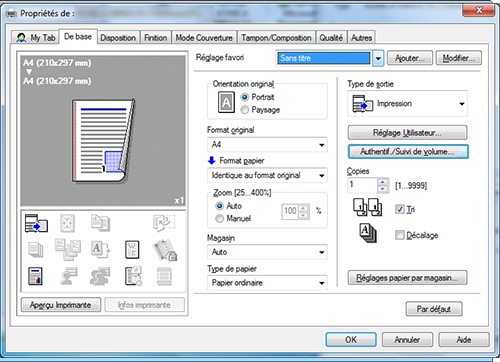Click the greyed page centering arrows icon
Screen dimensions: 500x362
point(67,223)
